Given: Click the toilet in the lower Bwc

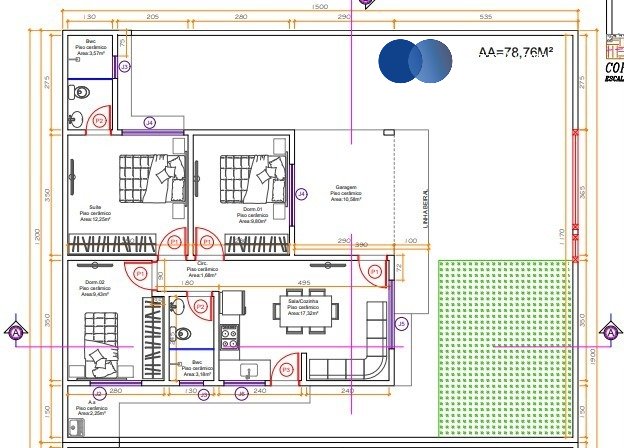Looking at the screenshot, I should click(180, 333).
